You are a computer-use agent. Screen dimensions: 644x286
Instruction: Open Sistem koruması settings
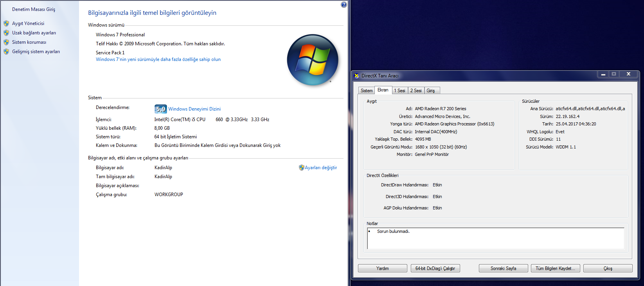point(29,42)
